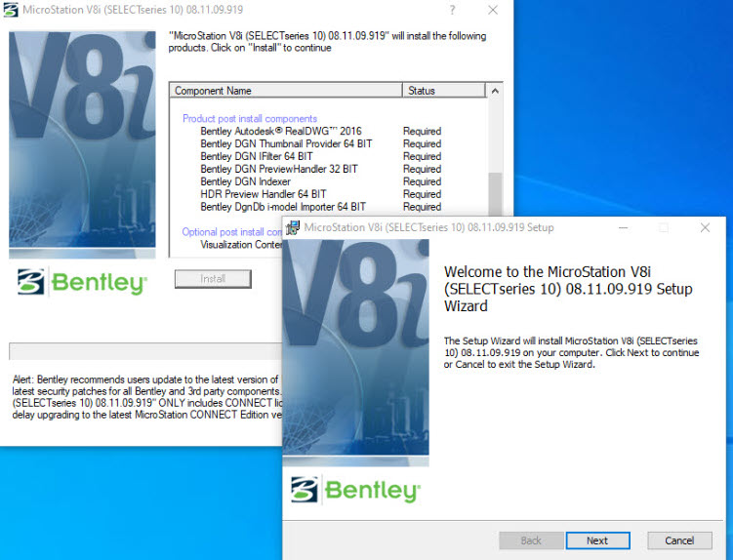The image size is (733, 560).
Task: Select "Bentley DGN Indexer" row
Action: point(321,181)
